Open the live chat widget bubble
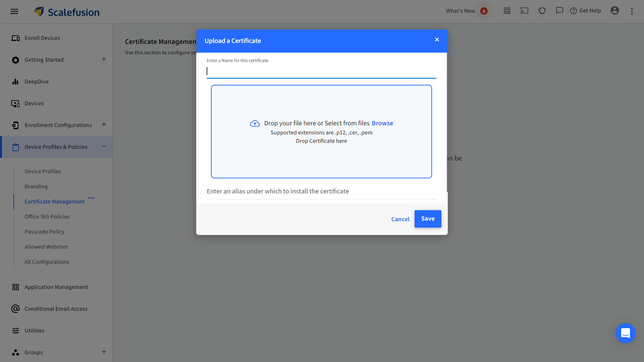 [x=626, y=333]
